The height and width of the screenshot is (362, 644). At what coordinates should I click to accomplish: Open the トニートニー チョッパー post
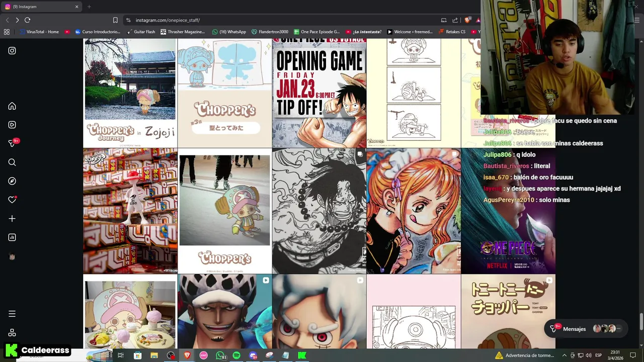pos(508,312)
